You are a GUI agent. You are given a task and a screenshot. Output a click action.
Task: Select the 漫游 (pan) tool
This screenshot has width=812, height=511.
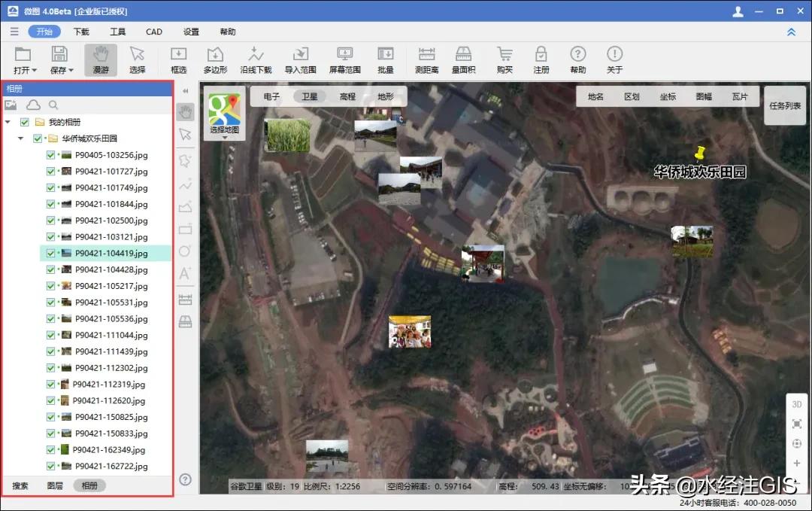point(101,59)
